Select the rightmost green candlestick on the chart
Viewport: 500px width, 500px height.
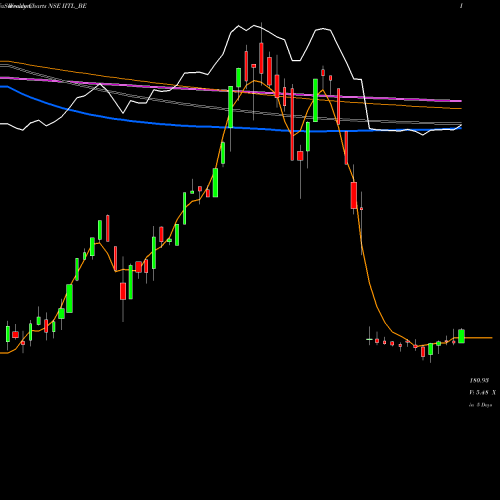click(461, 336)
